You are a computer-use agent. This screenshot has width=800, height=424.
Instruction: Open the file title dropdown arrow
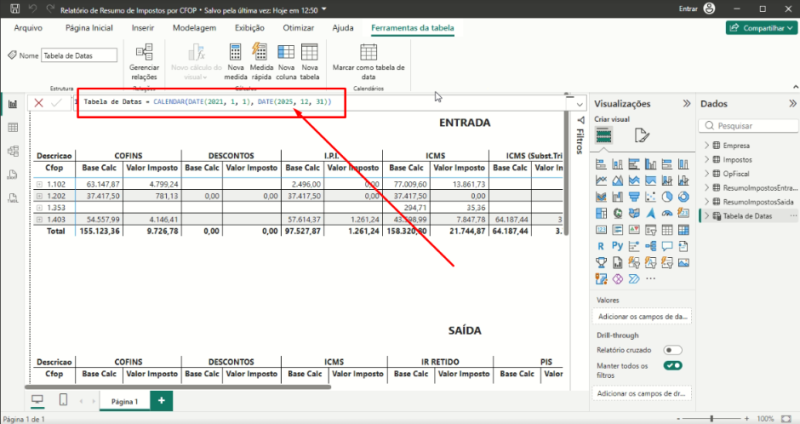[x=324, y=9]
